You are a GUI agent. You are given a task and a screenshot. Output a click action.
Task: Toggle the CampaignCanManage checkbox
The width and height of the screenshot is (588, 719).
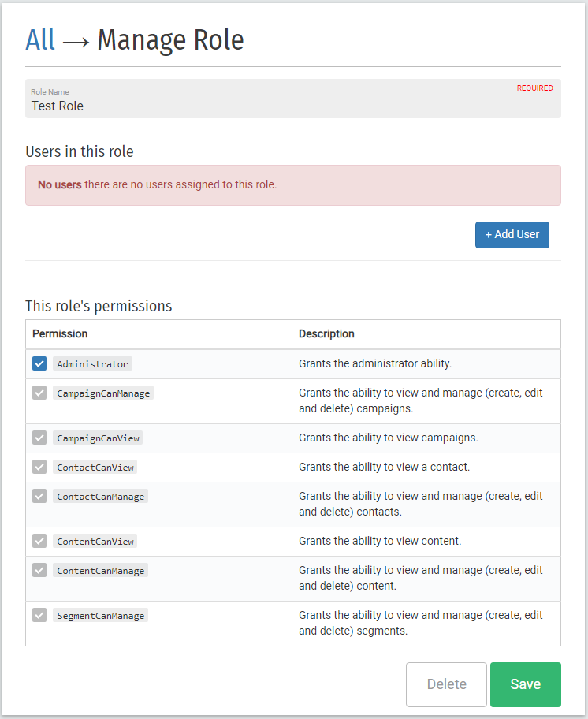(x=39, y=393)
